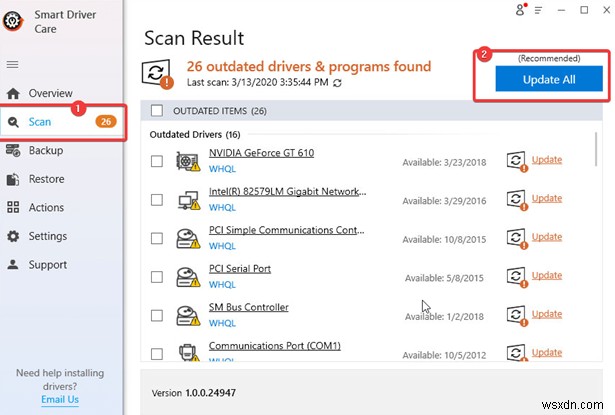The image size is (615, 415).
Task: Check the OUTDATED ITEMS select-all checkbox
Action: (157, 111)
